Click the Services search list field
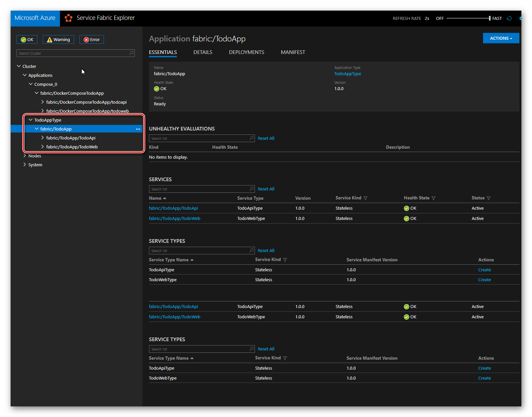This screenshot has width=532, height=417. (202, 189)
